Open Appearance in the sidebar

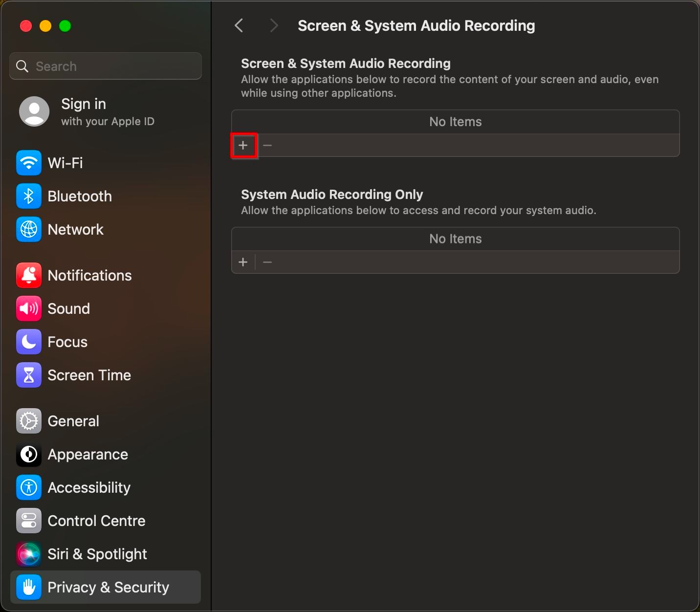pyautogui.click(x=87, y=454)
